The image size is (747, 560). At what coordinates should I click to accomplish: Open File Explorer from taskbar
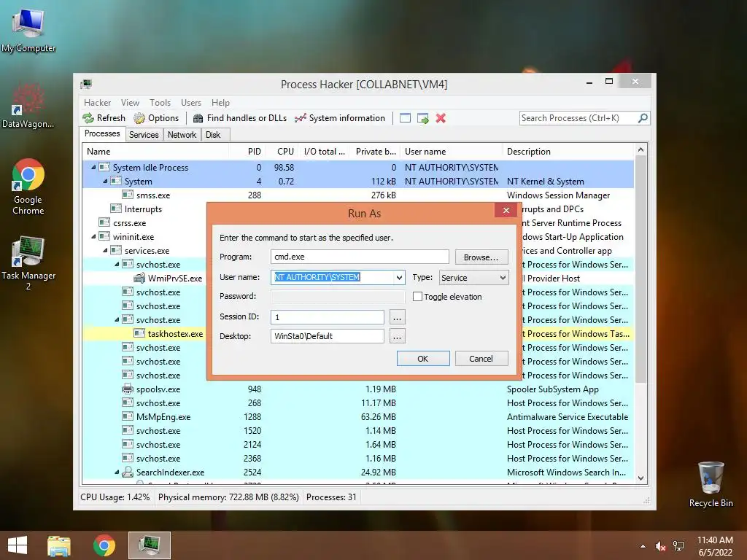(59, 545)
